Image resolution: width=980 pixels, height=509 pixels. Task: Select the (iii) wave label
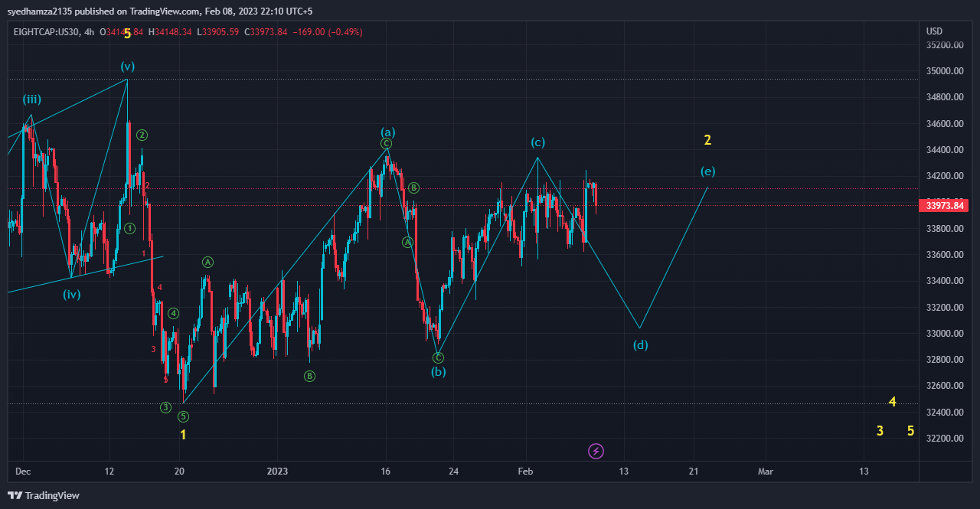coord(31,100)
